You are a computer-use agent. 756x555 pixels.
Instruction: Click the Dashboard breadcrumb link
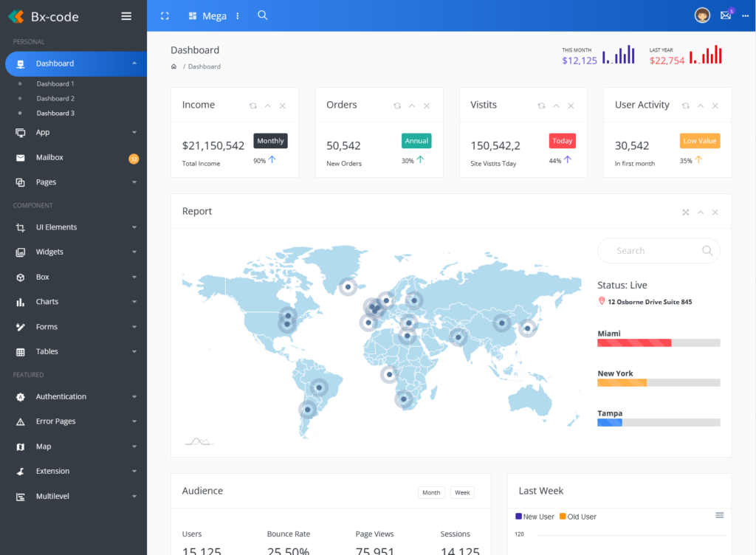(205, 66)
